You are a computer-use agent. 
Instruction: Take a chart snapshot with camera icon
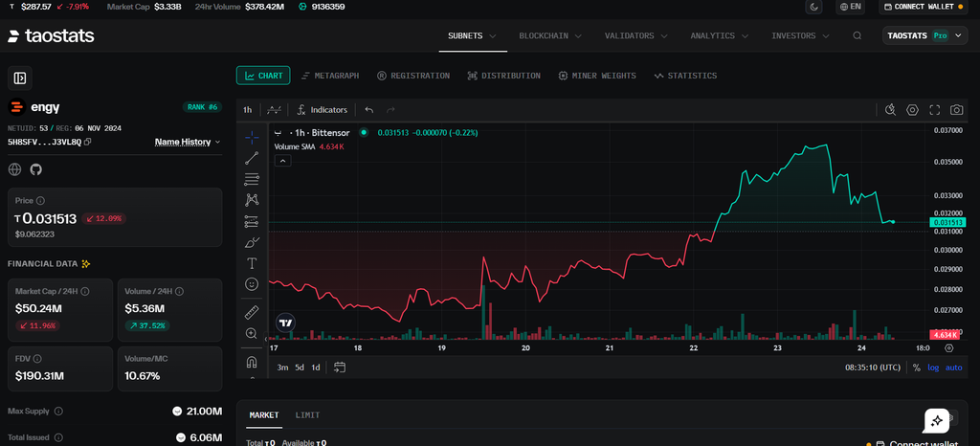pos(956,110)
